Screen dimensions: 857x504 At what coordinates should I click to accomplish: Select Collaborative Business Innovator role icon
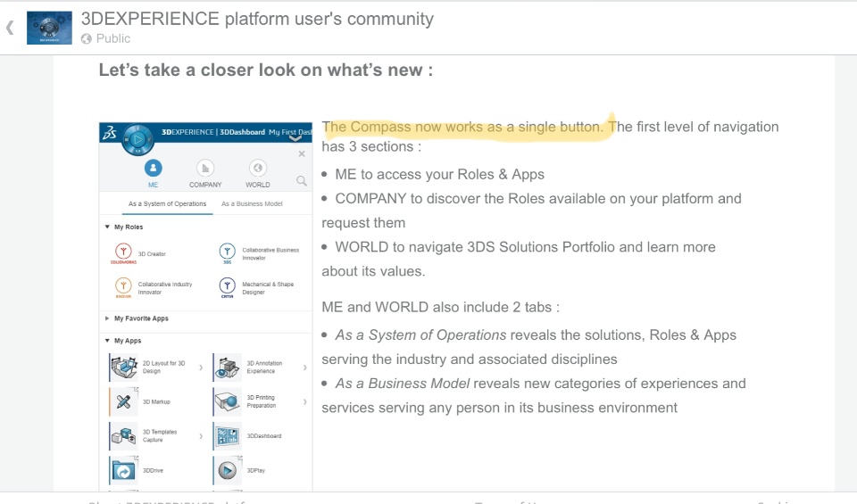[228, 252]
